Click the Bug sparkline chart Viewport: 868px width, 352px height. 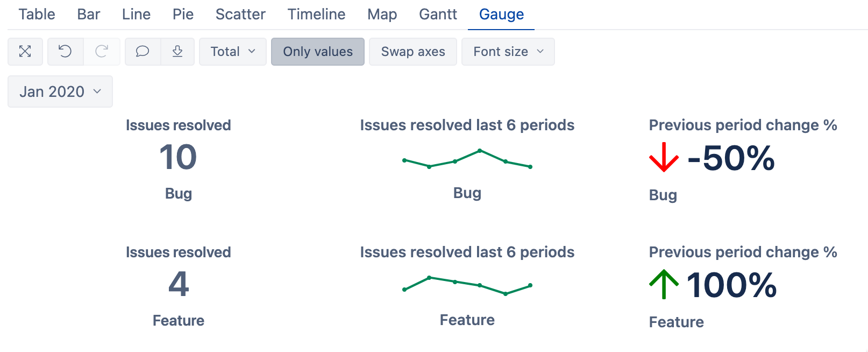pyautogui.click(x=467, y=159)
